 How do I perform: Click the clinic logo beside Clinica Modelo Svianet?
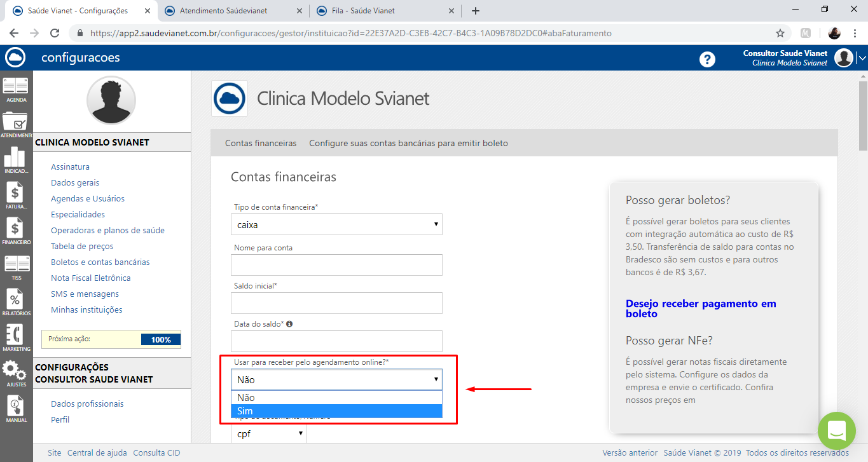click(230, 99)
